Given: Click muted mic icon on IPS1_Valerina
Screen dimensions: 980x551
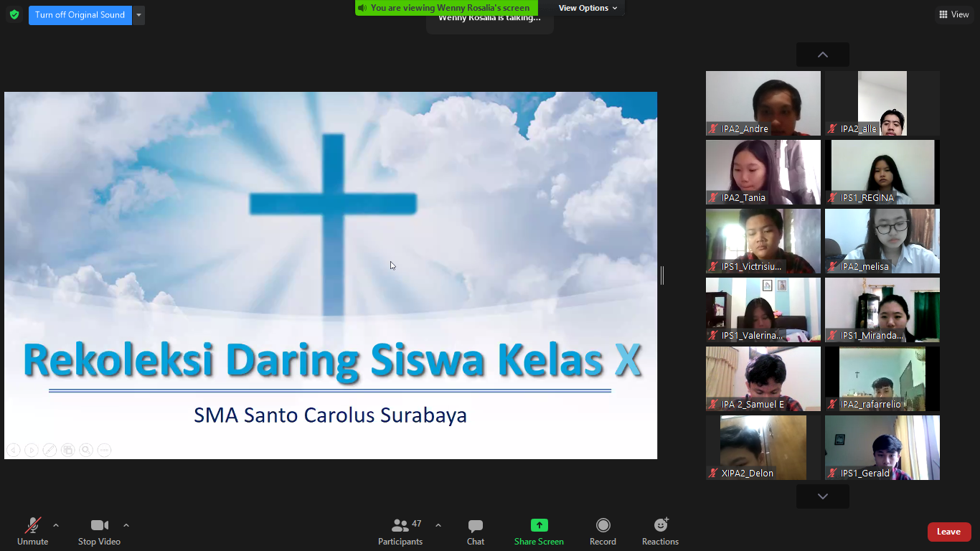Looking at the screenshot, I should 714,336.
